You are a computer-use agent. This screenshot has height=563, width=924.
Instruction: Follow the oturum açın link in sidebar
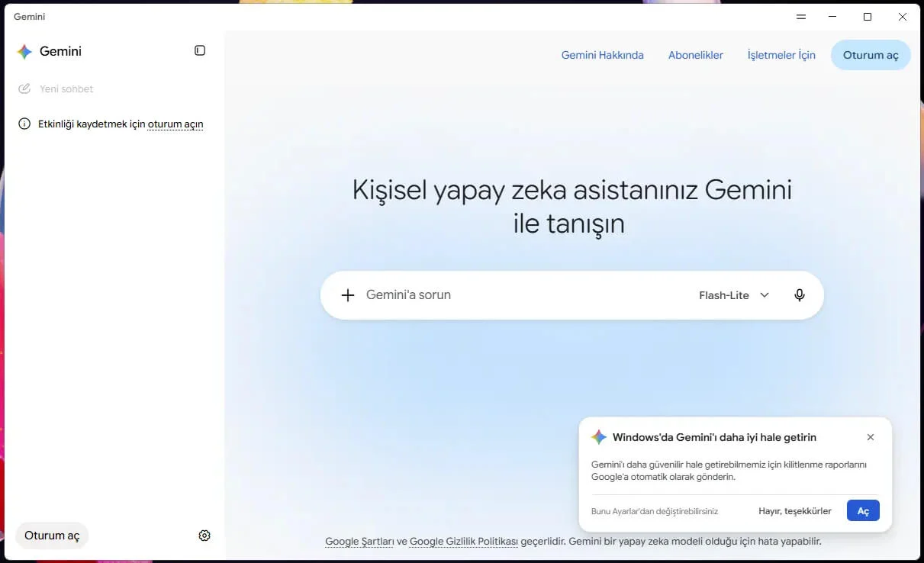[x=175, y=124]
